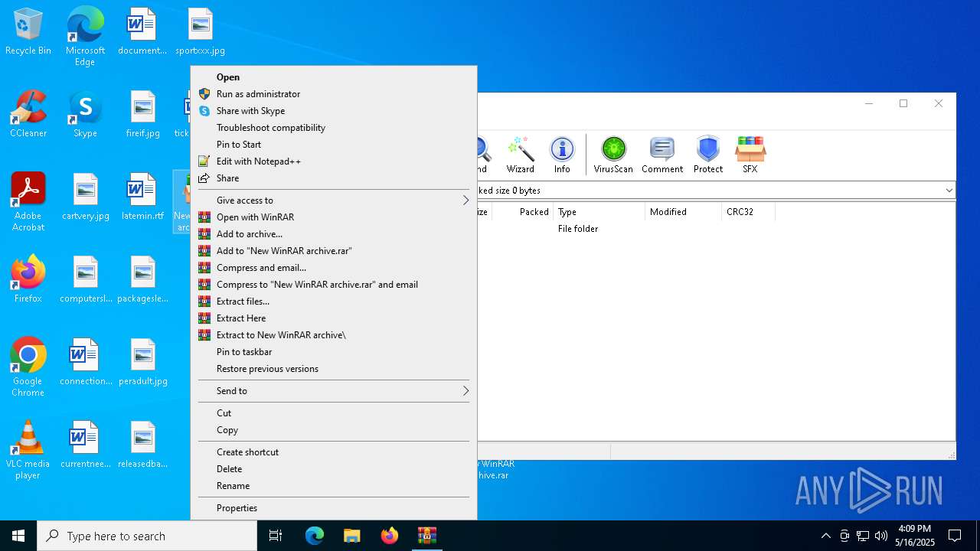Screen dimensions: 980x551
Task: Open the clock showing 4:09 PM
Action: coord(914,536)
